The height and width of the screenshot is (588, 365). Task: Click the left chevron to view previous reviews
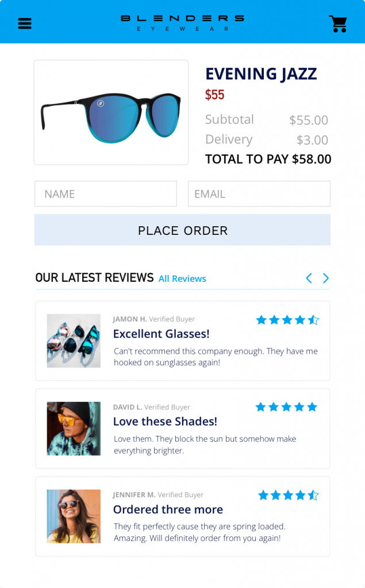pyautogui.click(x=309, y=278)
